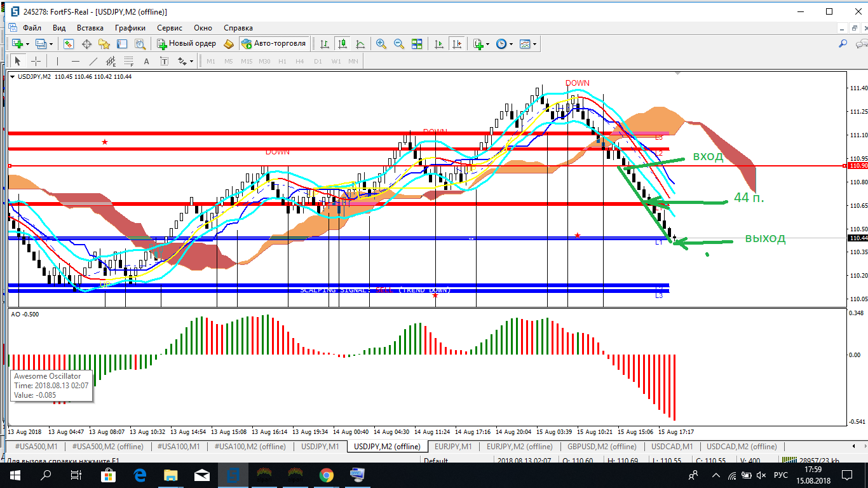Click the Новый ордер button
The image size is (868, 488).
(x=187, y=44)
